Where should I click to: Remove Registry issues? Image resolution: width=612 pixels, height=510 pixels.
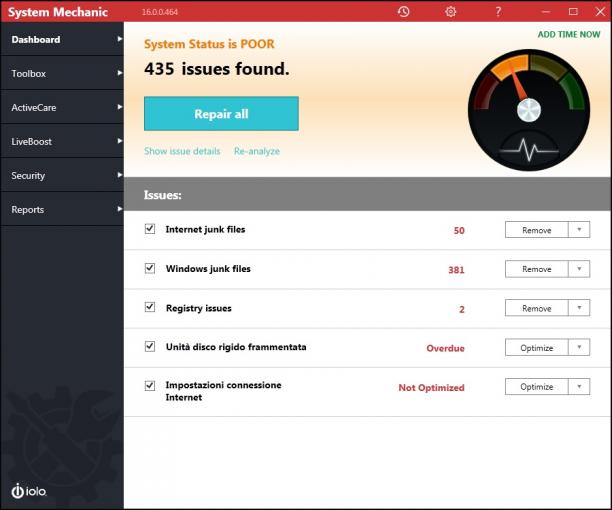537,308
